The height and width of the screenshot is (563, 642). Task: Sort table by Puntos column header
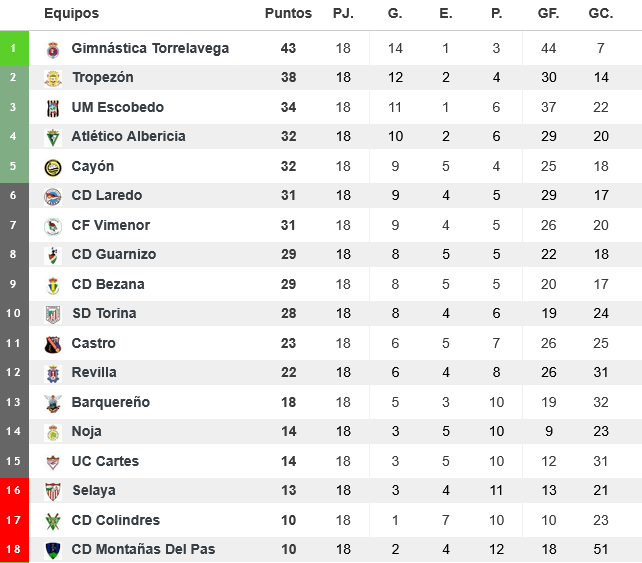(288, 14)
